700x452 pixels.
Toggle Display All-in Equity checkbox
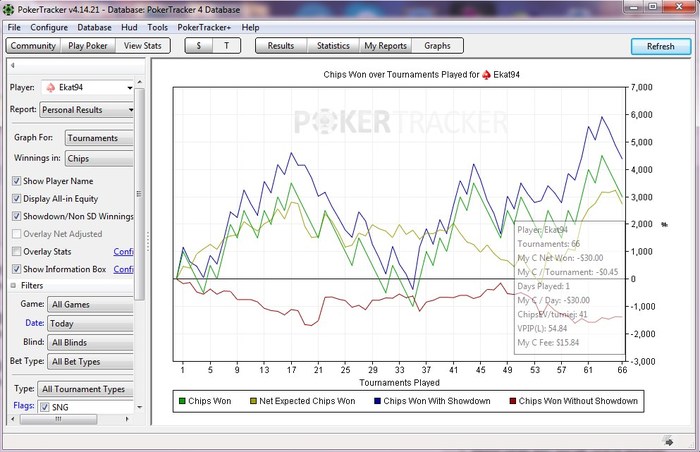(x=17, y=199)
